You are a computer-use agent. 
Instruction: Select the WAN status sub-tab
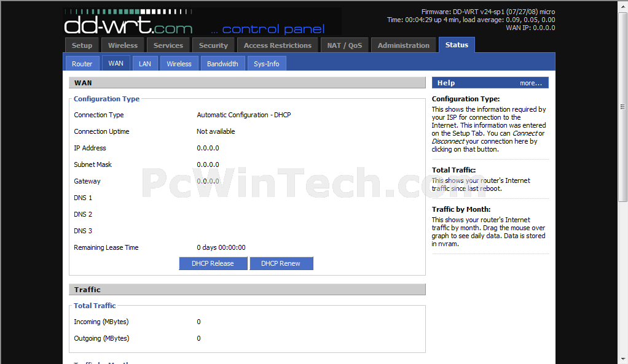116,63
